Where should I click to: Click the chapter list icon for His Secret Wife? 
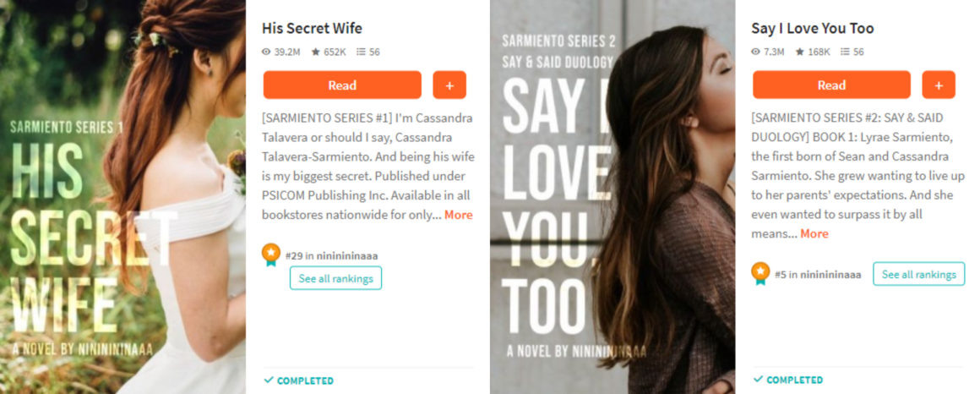[361, 52]
